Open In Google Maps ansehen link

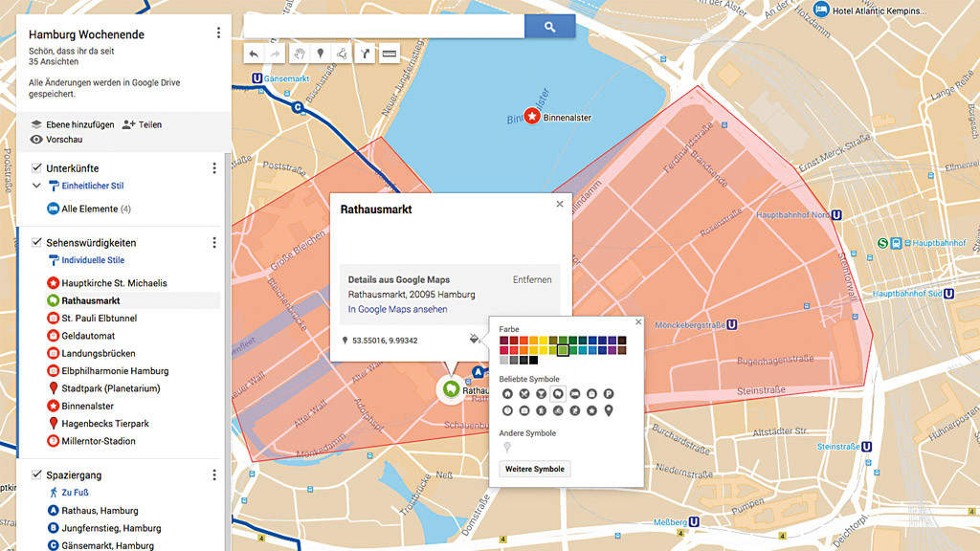pos(397,309)
